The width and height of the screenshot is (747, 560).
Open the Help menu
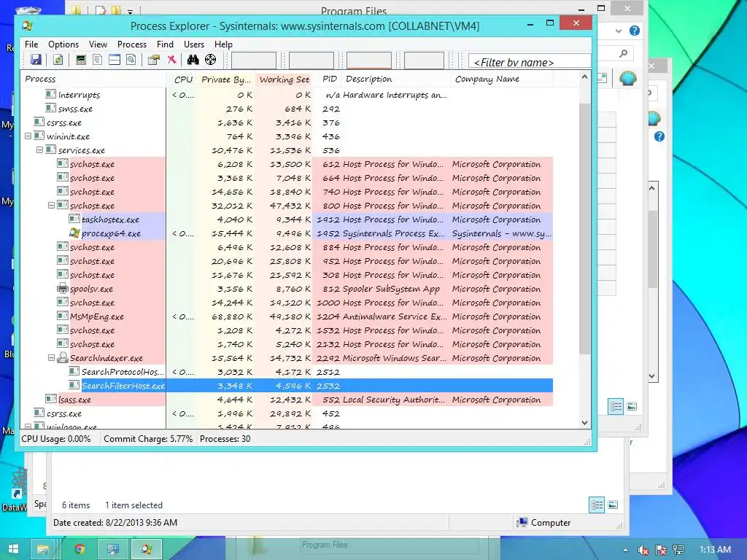pos(223,44)
